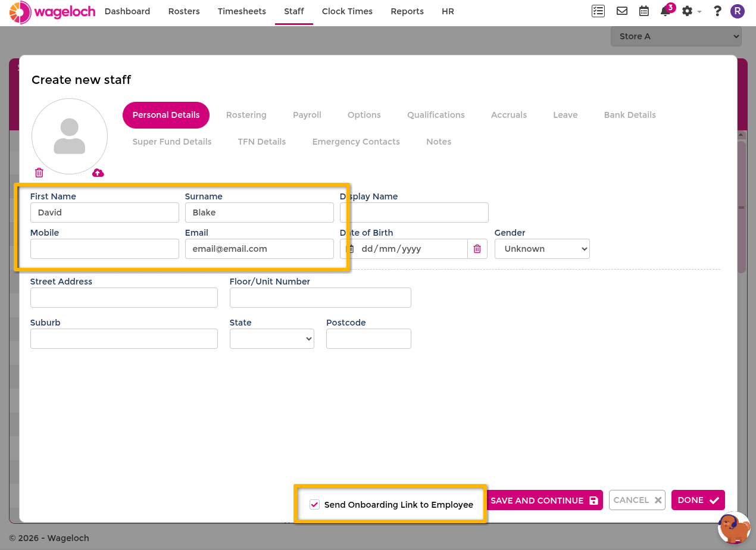Image resolution: width=756 pixels, height=550 pixels.
Task: Focus the Mobile field
Action: (x=105, y=249)
